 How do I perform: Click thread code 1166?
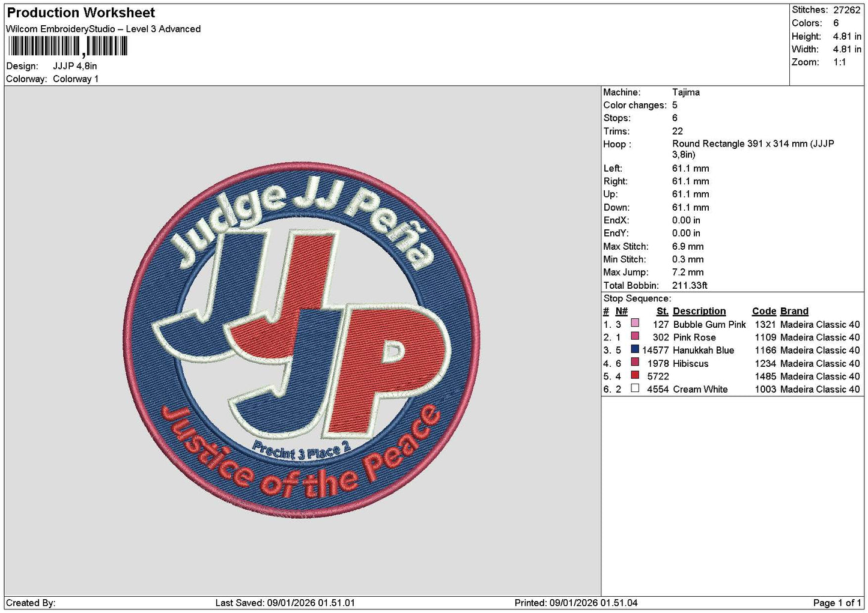(765, 350)
